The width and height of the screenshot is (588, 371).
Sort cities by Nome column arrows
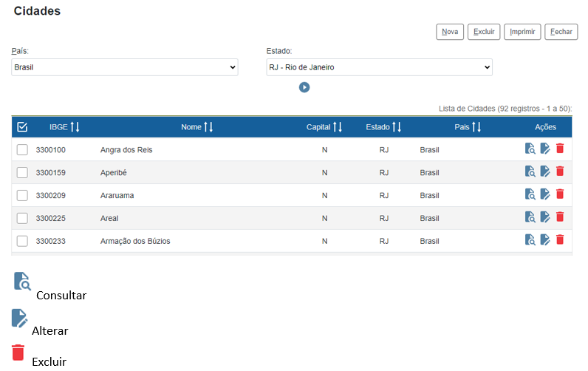coord(208,127)
